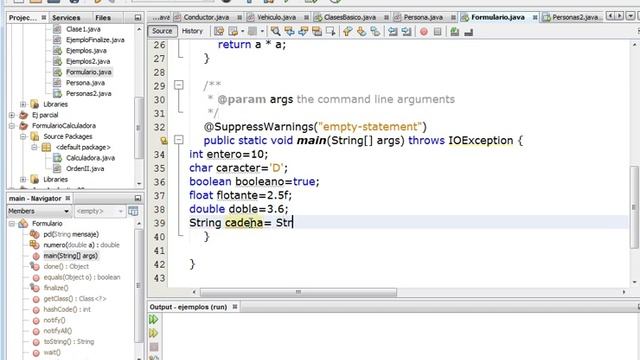Click the editor vertical scrollbar thumb
This screenshot has width=640, height=360.
coord(634,207)
